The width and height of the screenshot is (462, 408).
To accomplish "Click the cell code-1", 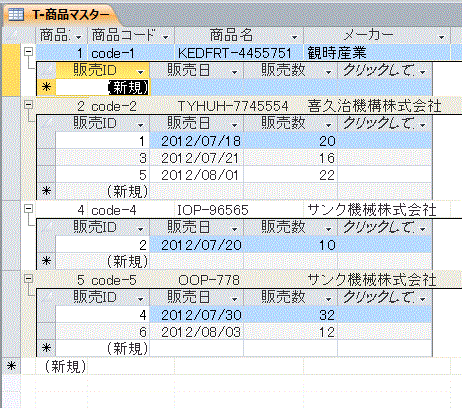I will tap(131, 53).
